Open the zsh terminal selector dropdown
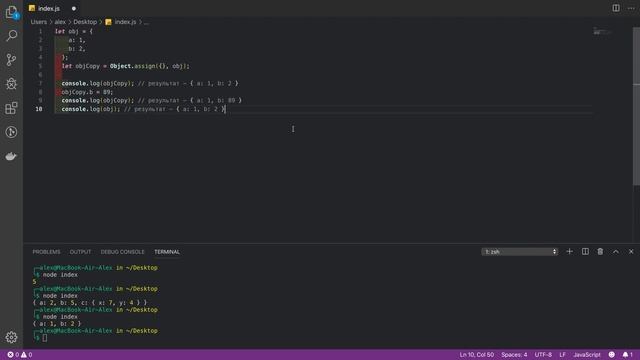This screenshot has height=360, width=640. tap(519, 252)
